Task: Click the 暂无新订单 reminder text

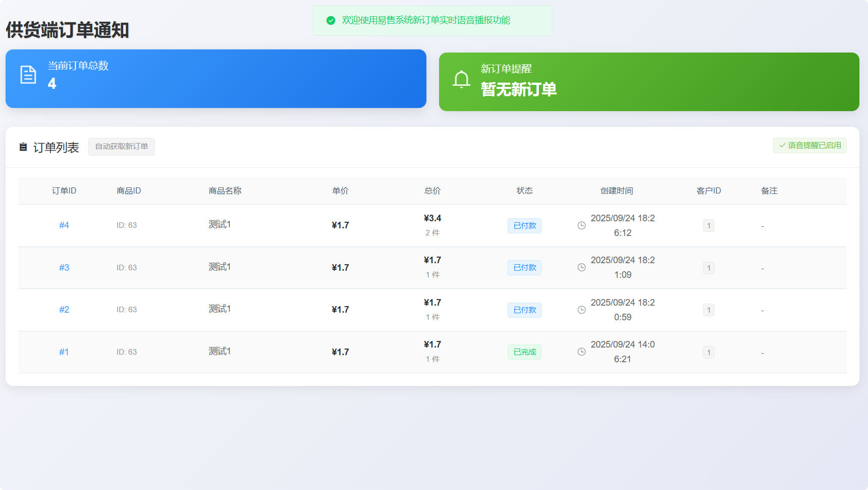Action: point(518,89)
